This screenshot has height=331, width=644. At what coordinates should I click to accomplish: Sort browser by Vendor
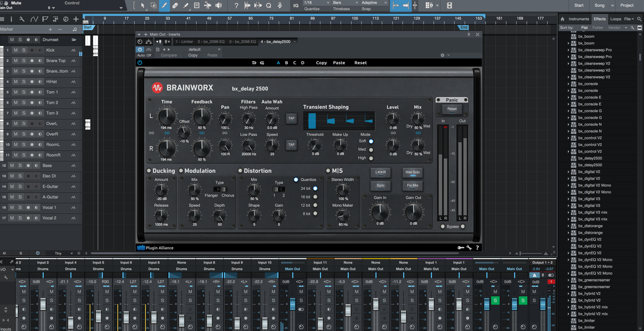coord(614,27)
